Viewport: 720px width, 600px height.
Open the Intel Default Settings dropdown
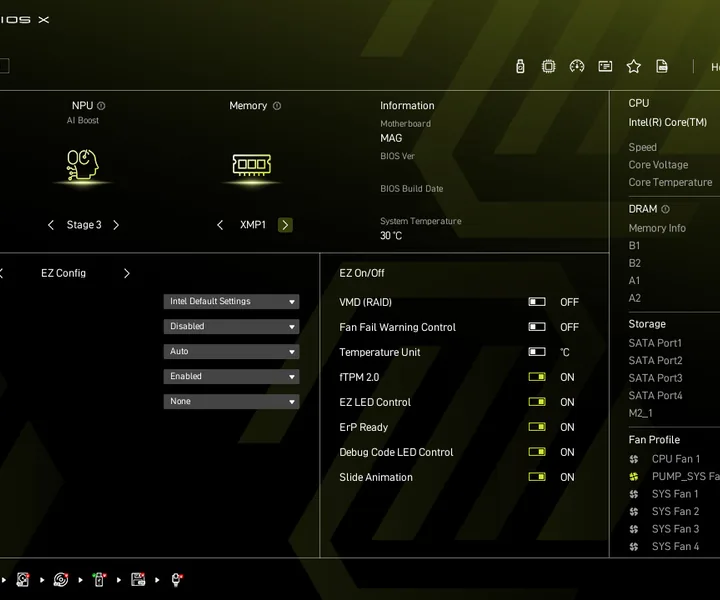231,302
